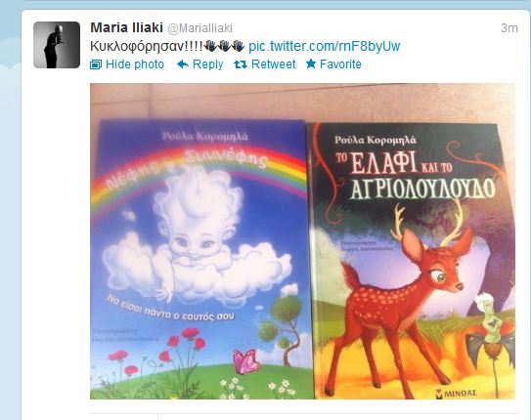The height and width of the screenshot is (420, 531).
Task: Click the ΜΙΝΩΑΣ publisher logo in the photo
Action: pyautogui.click(x=457, y=393)
